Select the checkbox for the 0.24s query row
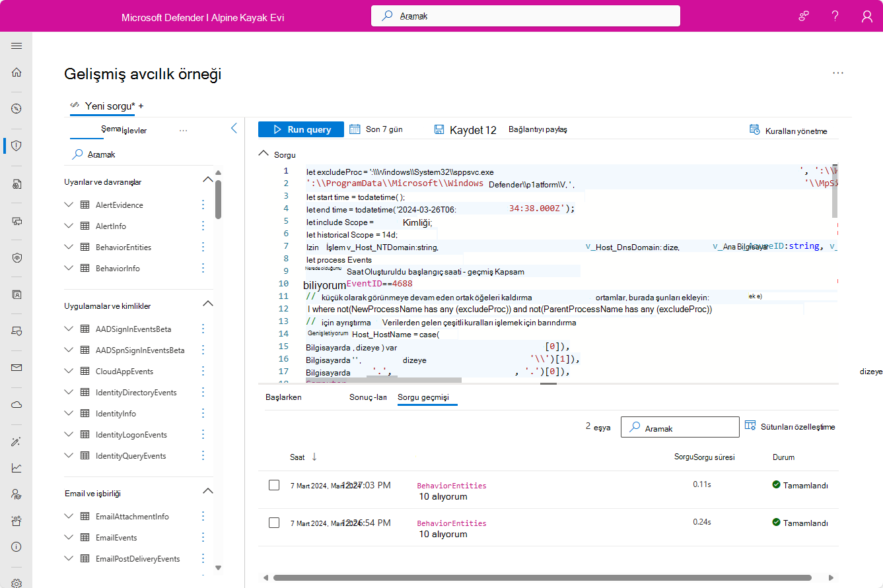The width and height of the screenshot is (883, 588). 274,523
